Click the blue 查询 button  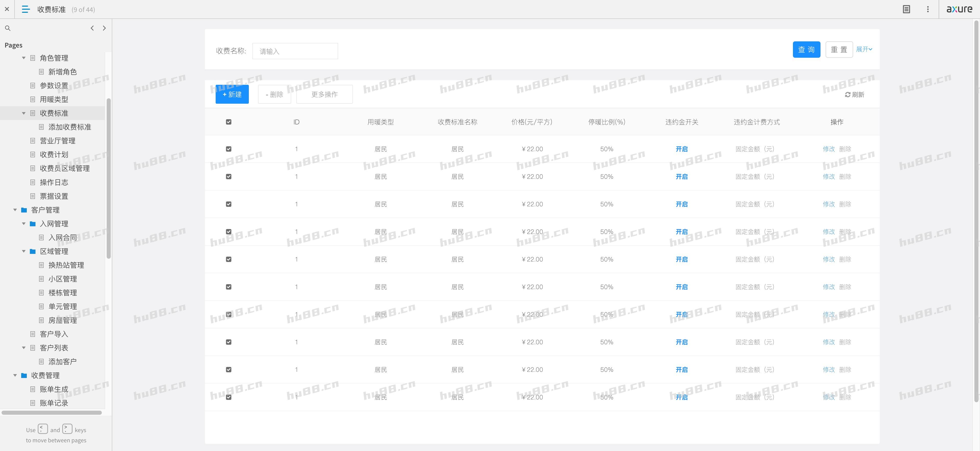click(x=806, y=50)
